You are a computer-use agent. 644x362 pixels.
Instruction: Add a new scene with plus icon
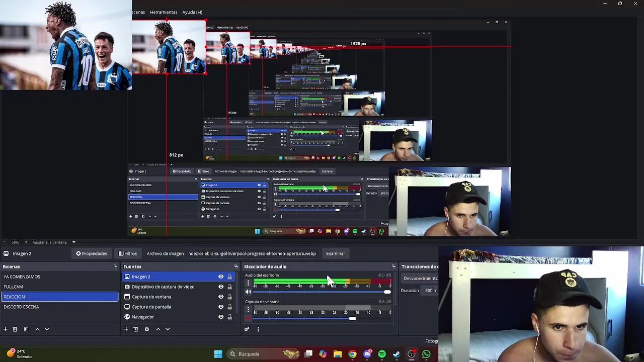[5, 329]
